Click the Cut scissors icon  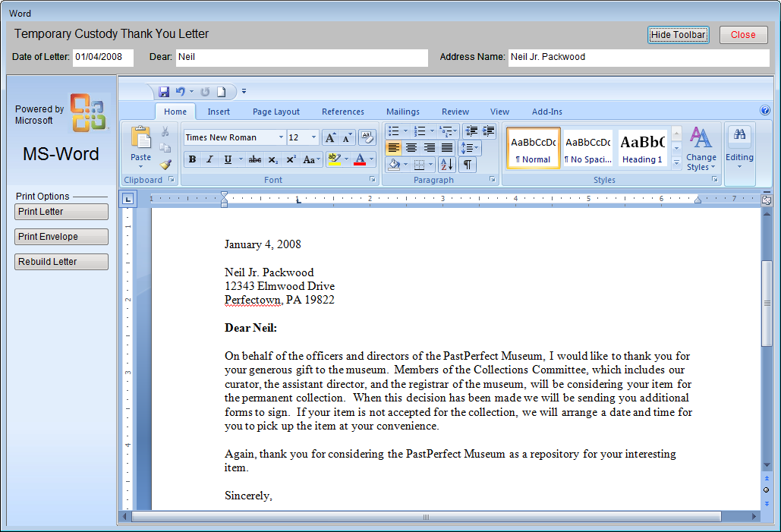[165, 131]
